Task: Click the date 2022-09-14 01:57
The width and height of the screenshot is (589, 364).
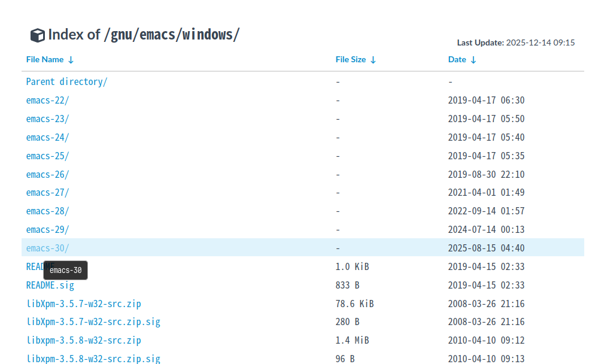Action: point(486,211)
